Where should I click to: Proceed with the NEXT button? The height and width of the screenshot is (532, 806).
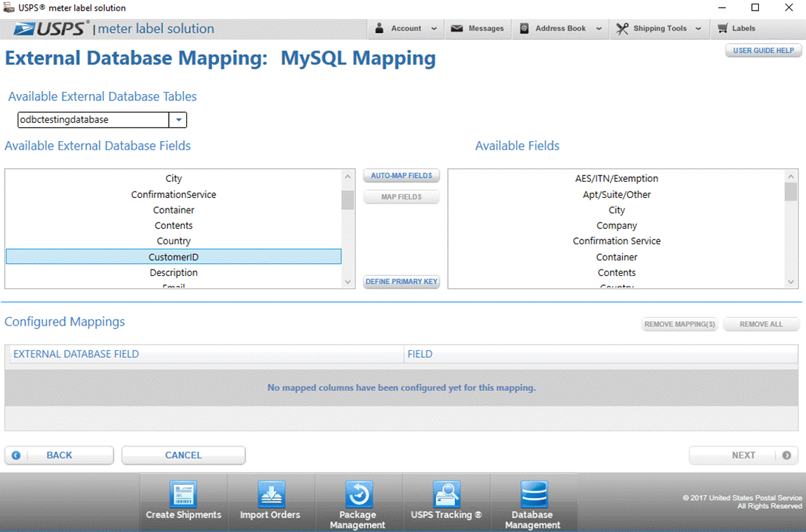tap(744, 455)
